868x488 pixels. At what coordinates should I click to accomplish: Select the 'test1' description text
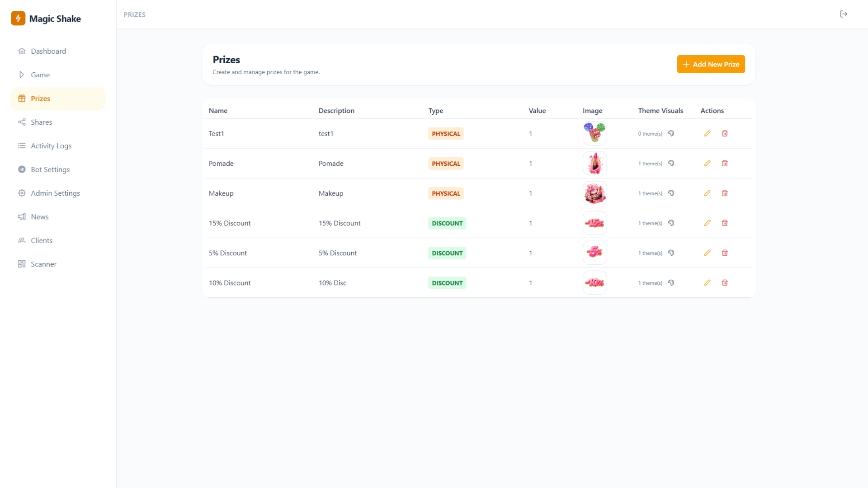click(326, 134)
